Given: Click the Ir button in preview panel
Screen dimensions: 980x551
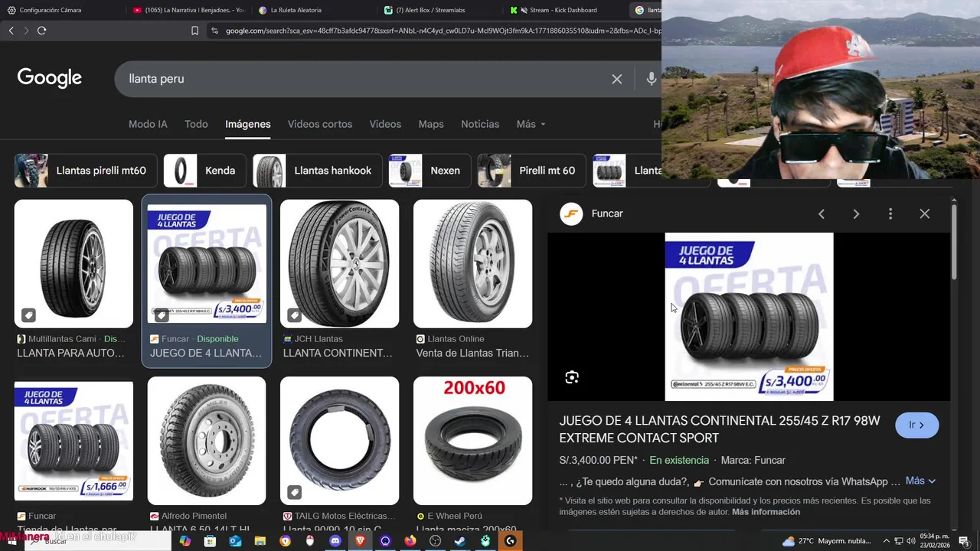Looking at the screenshot, I should tap(916, 425).
